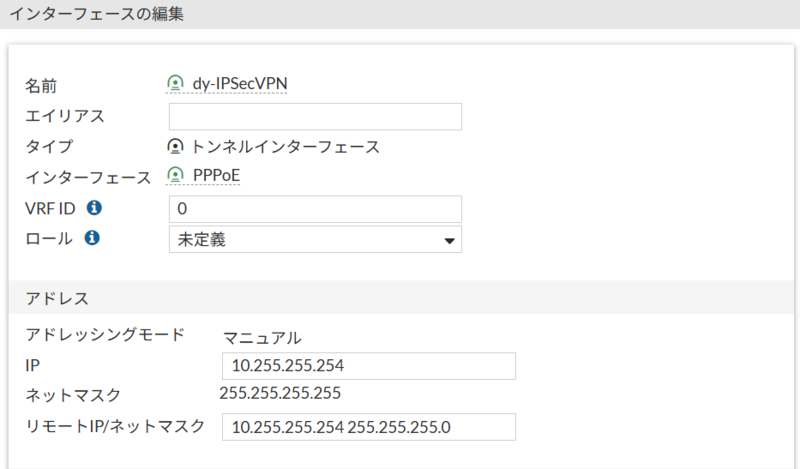
Task: Click the アドレッシングモード label
Action: 105,335
